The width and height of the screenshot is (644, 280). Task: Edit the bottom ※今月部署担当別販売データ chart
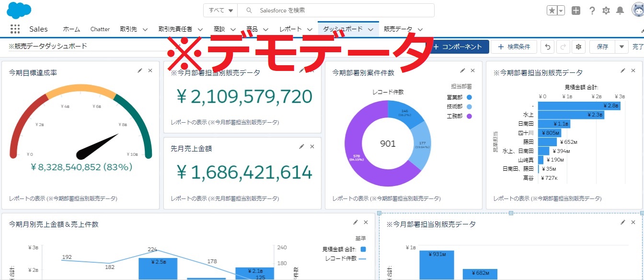pyautogui.click(x=623, y=222)
